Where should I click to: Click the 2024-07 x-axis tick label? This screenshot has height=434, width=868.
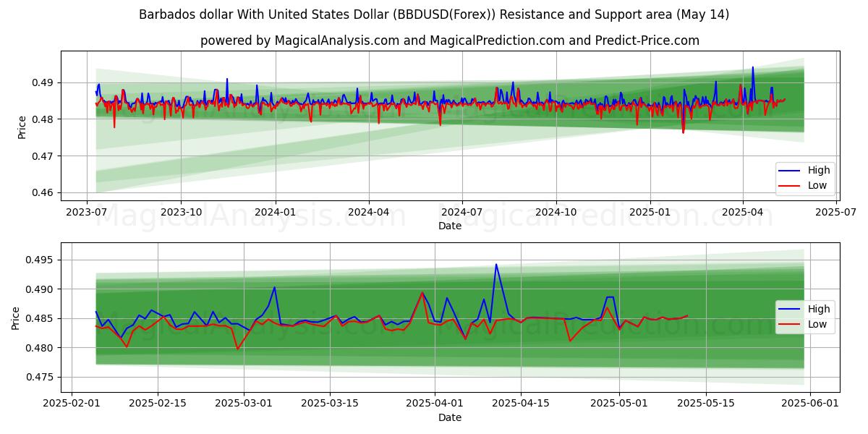click(x=462, y=213)
